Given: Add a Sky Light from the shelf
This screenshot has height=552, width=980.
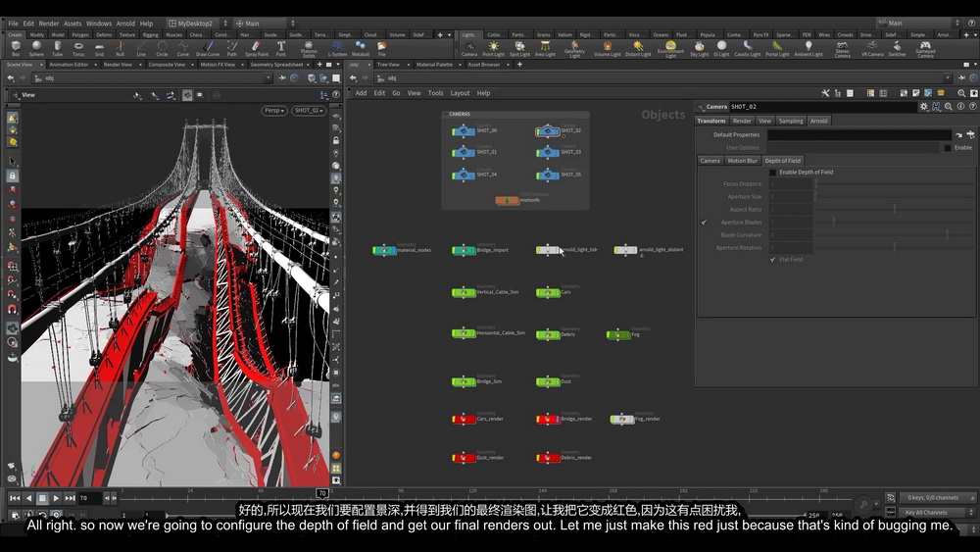Looking at the screenshot, I should pos(699,49).
